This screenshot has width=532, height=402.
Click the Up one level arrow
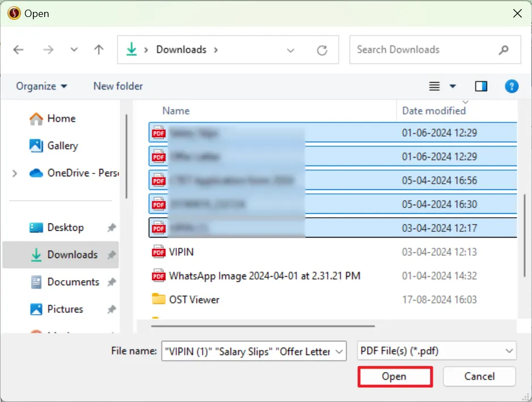(99, 50)
